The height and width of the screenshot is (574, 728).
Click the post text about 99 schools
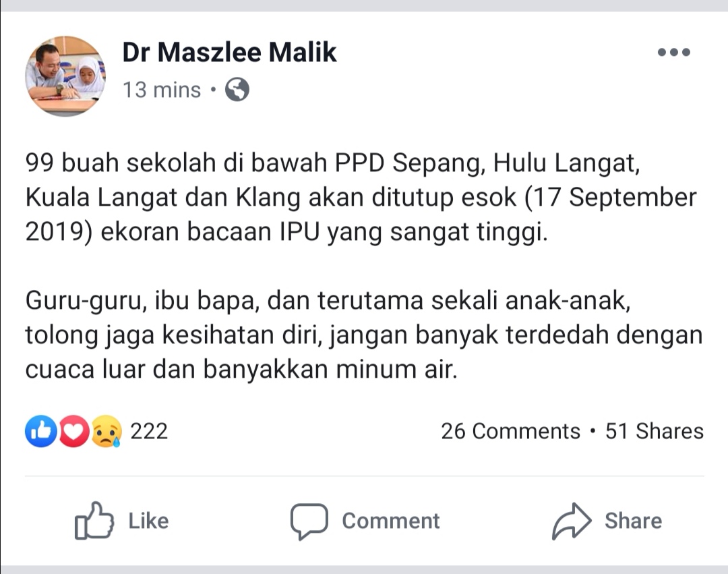(x=361, y=198)
